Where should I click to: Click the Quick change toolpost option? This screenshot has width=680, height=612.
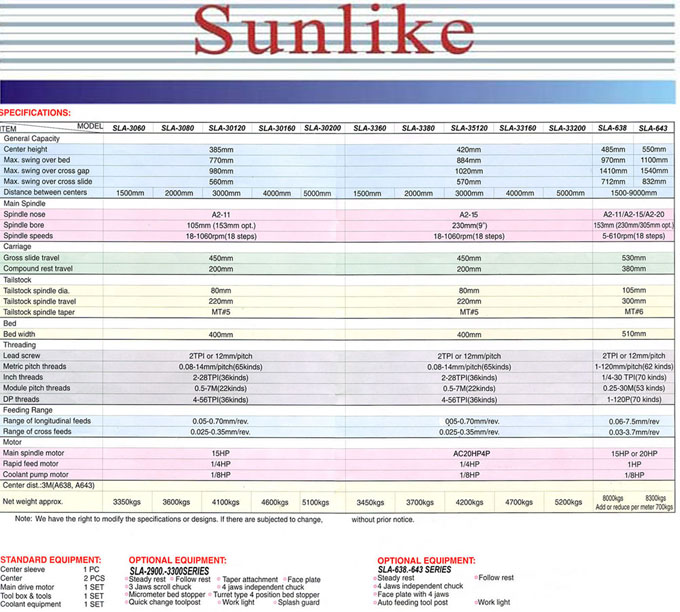point(165,602)
